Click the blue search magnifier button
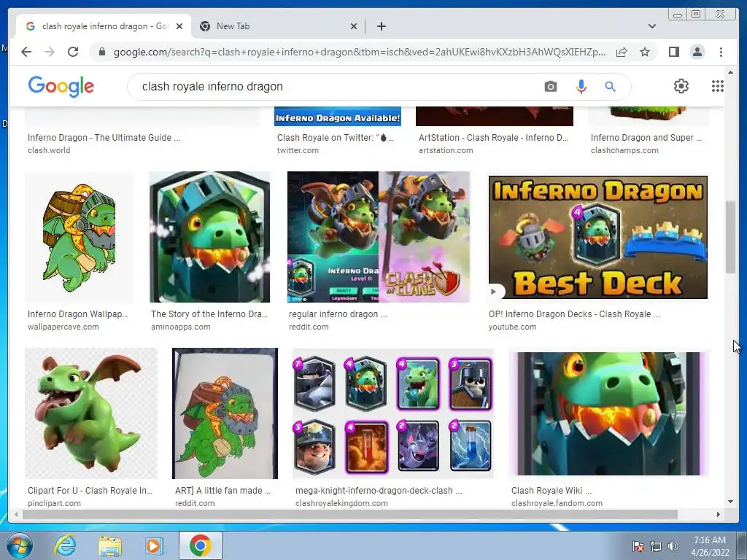The height and width of the screenshot is (560, 747). (x=611, y=87)
